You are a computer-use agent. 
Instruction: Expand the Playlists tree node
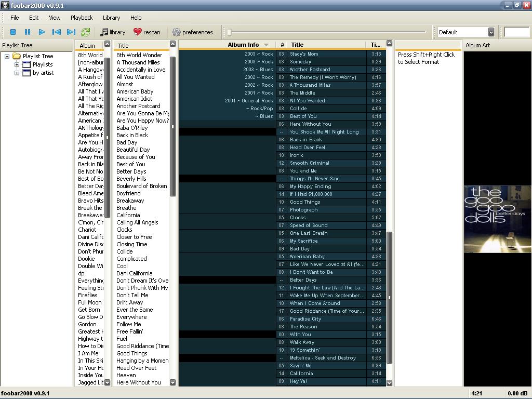(x=17, y=64)
